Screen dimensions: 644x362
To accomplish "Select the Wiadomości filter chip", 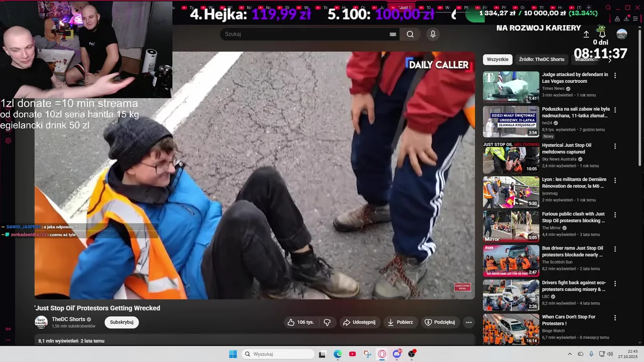I will coord(585,59).
